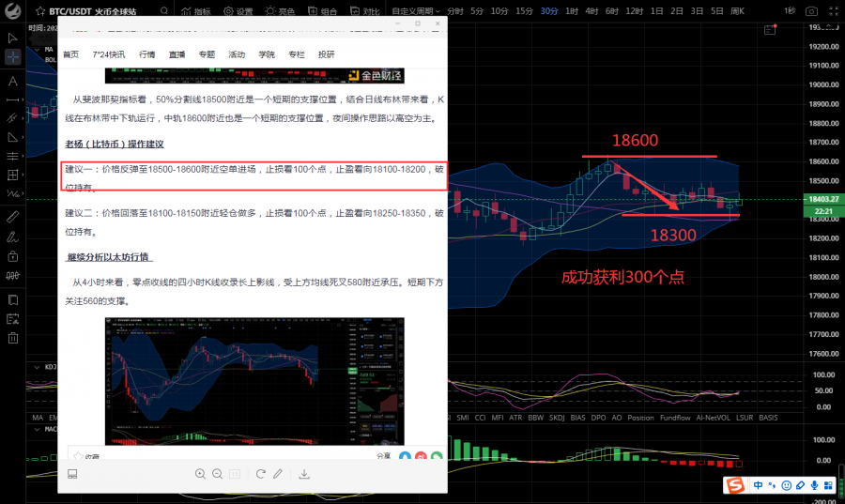
Task: Delete drawings with the trash icon
Action: click(x=13, y=338)
